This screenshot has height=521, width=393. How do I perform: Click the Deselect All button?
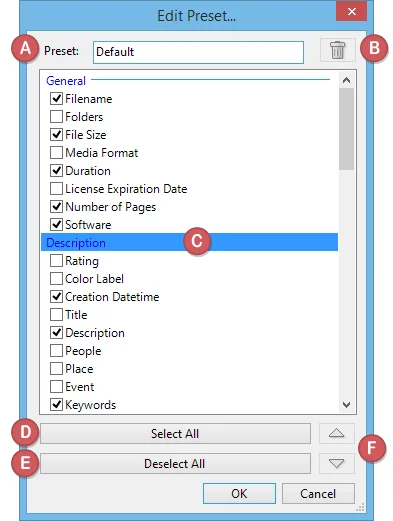[x=175, y=464]
